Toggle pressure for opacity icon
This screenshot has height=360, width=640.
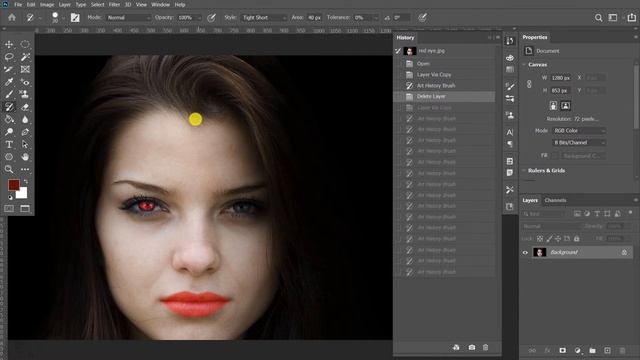[x=211, y=18]
